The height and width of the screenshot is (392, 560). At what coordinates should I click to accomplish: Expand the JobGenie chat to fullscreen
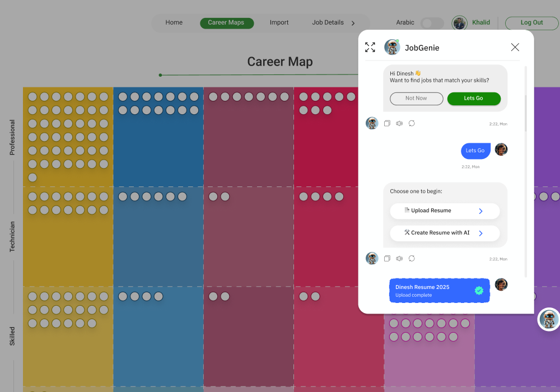370,47
